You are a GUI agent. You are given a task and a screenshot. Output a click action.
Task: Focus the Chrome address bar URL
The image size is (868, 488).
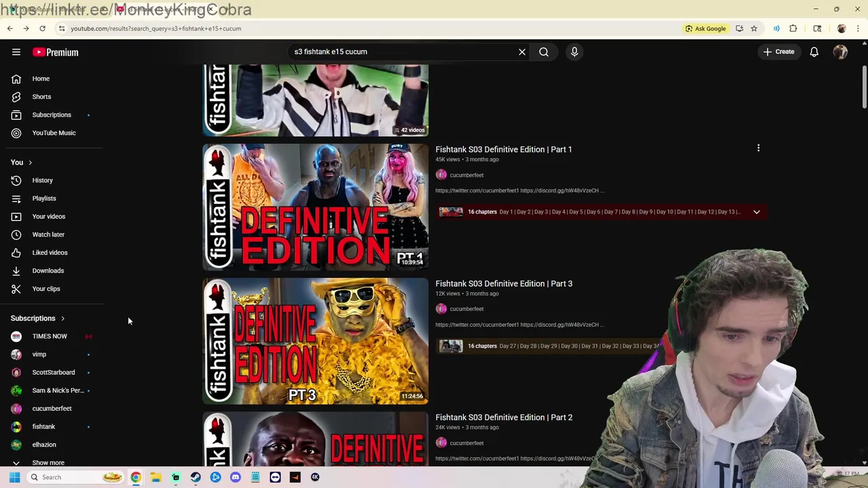click(x=156, y=28)
